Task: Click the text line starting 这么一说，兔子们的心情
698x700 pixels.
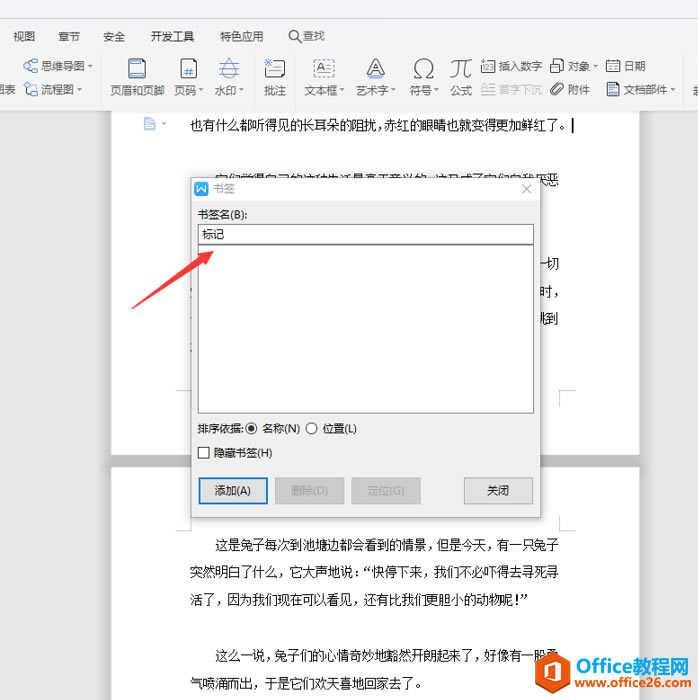Action: [386, 655]
